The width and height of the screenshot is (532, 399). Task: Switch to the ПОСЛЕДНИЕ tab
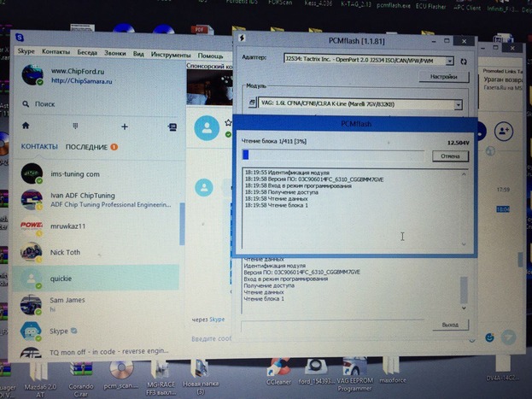87,147
